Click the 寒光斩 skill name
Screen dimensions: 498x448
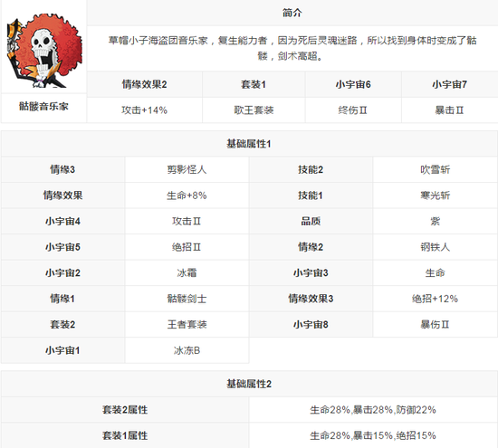pos(436,195)
